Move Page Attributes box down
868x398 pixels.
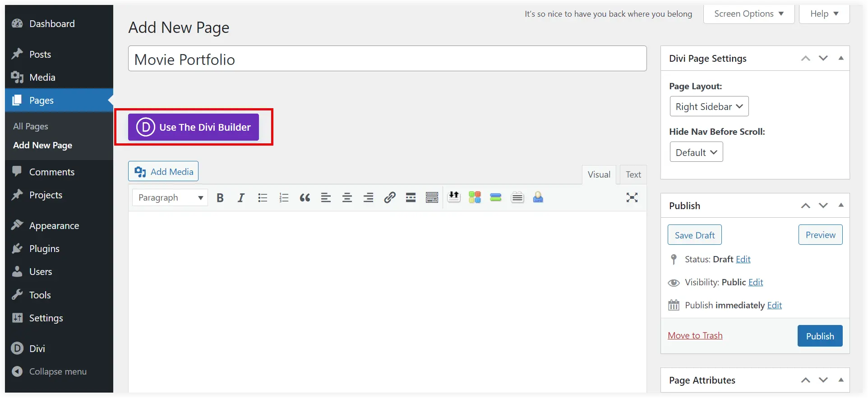(823, 380)
